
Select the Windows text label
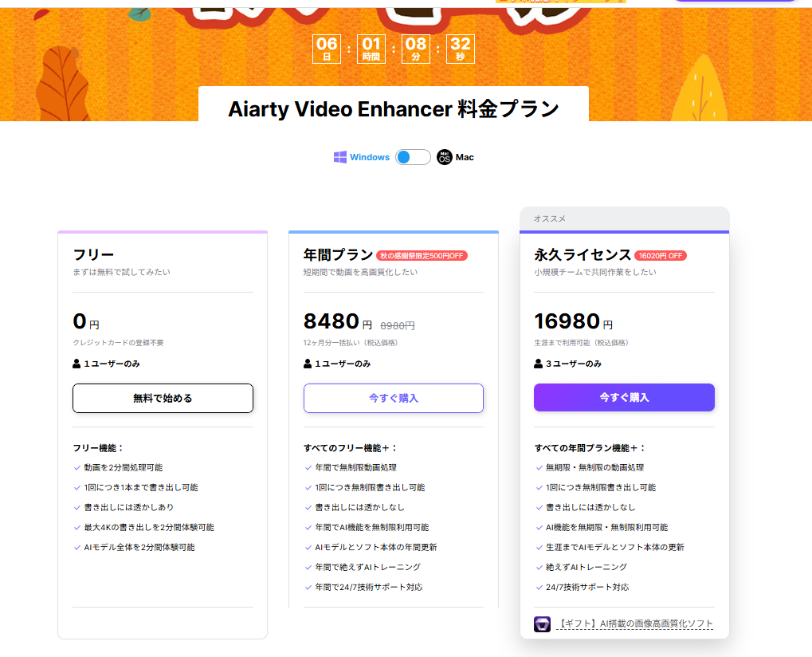[x=370, y=157]
